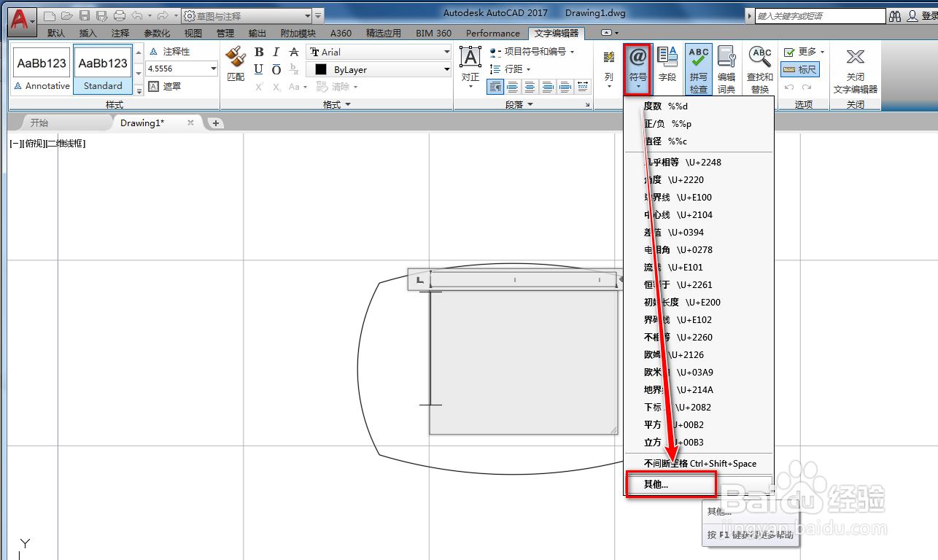This screenshot has width=938, height=560.
Task: Click the Save icon in quick access toolbar
Action: click(x=85, y=15)
